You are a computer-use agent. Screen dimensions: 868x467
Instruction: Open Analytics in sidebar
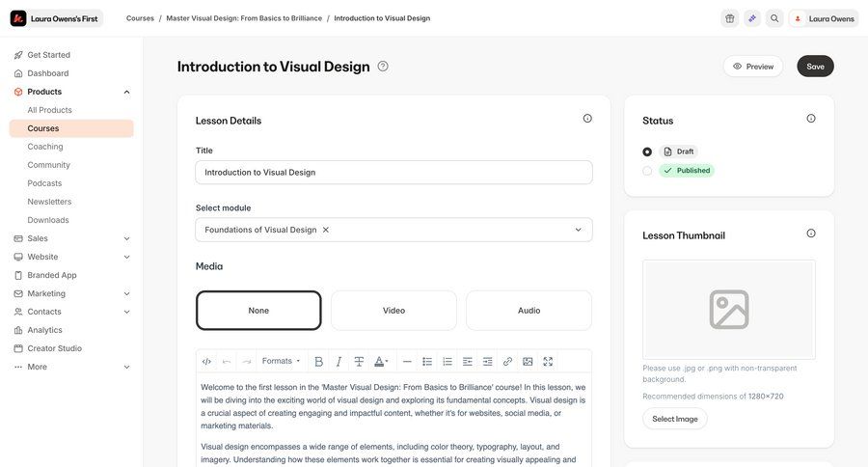point(44,330)
